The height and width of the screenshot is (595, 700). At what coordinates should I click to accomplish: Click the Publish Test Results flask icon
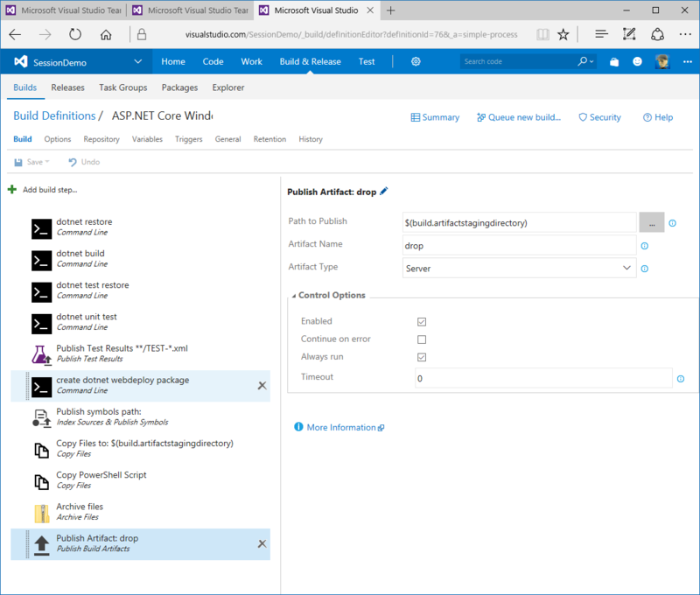[x=41, y=355]
